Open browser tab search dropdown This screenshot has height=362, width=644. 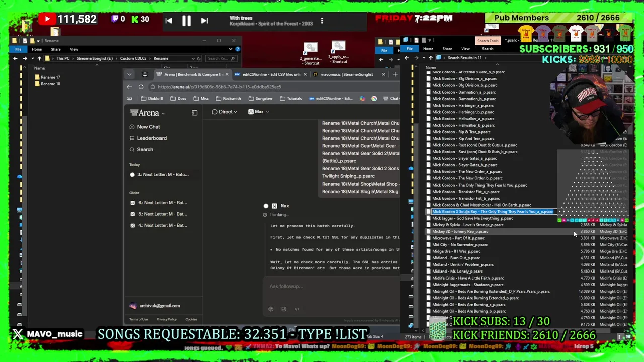coord(129,74)
